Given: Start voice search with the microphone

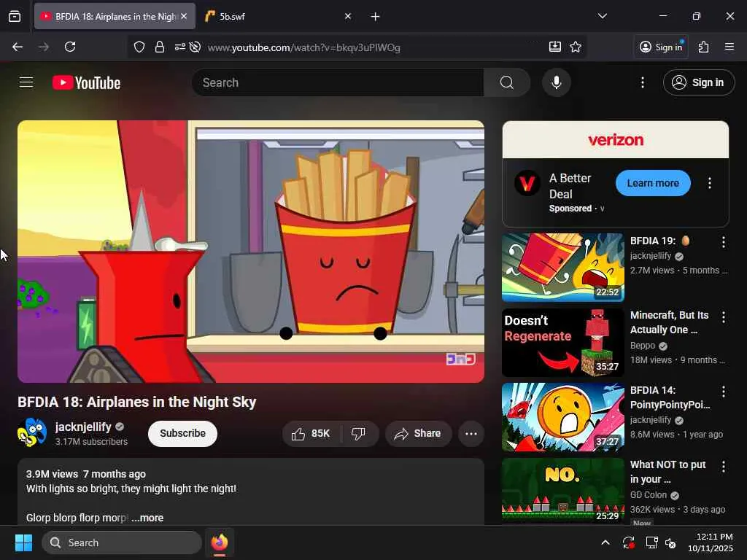Looking at the screenshot, I should [556, 82].
